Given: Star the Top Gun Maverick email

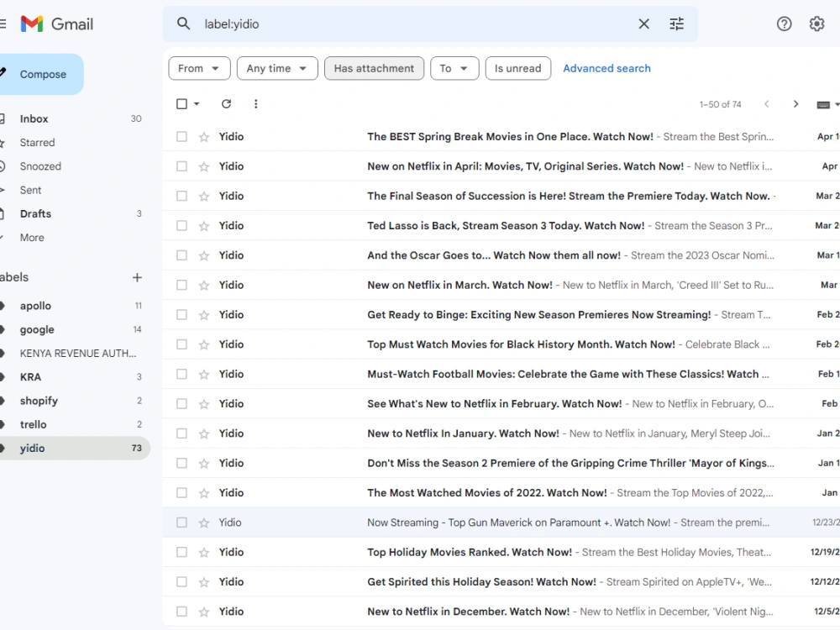Looking at the screenshot, I should point(204,522).
